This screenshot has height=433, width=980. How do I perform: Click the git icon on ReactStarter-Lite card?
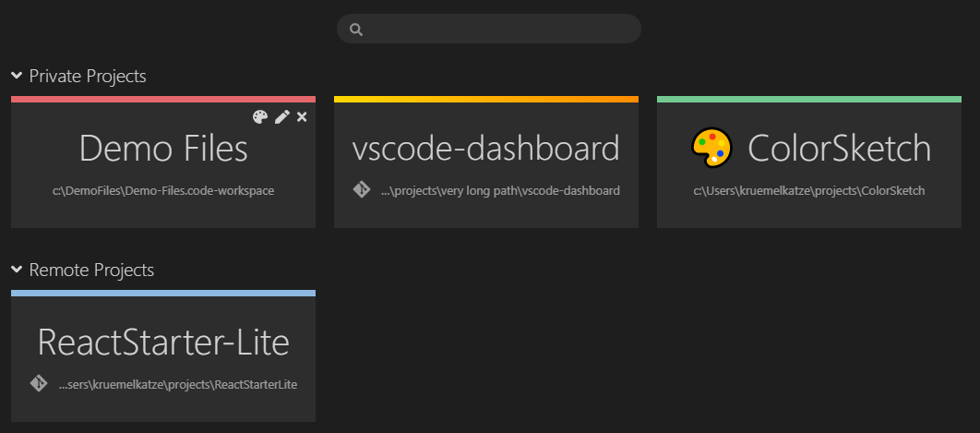click(39, 383)
